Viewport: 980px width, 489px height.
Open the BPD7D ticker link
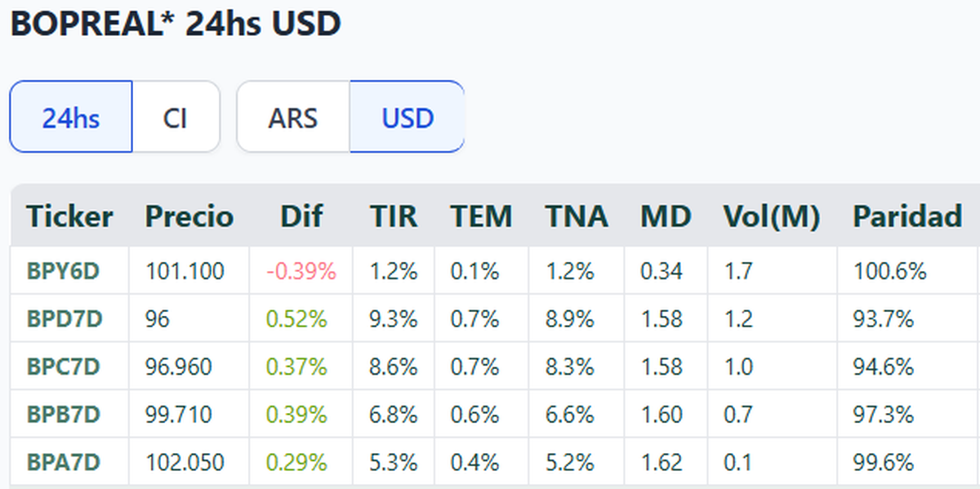point(64,319)
